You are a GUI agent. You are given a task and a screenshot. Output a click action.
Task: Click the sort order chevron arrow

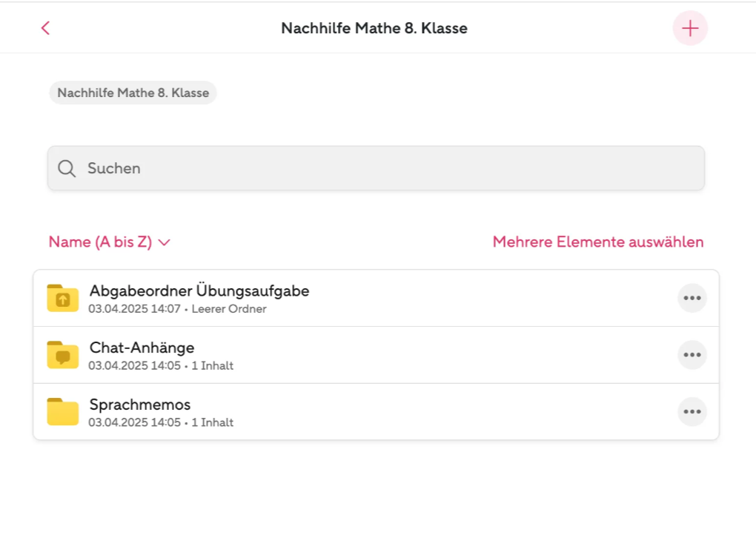click(x=165, y=242)
